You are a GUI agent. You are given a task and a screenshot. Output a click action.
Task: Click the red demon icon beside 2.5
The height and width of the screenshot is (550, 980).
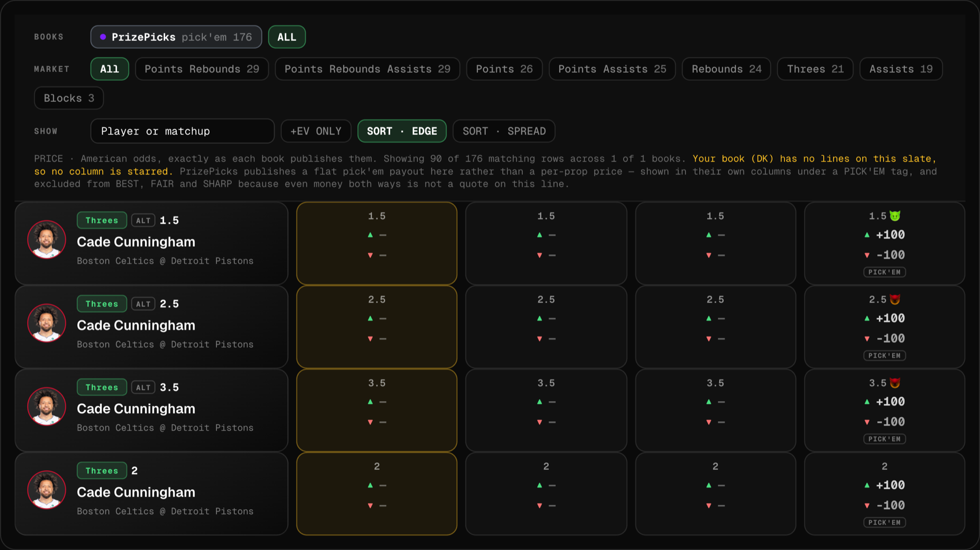point(895,299)
